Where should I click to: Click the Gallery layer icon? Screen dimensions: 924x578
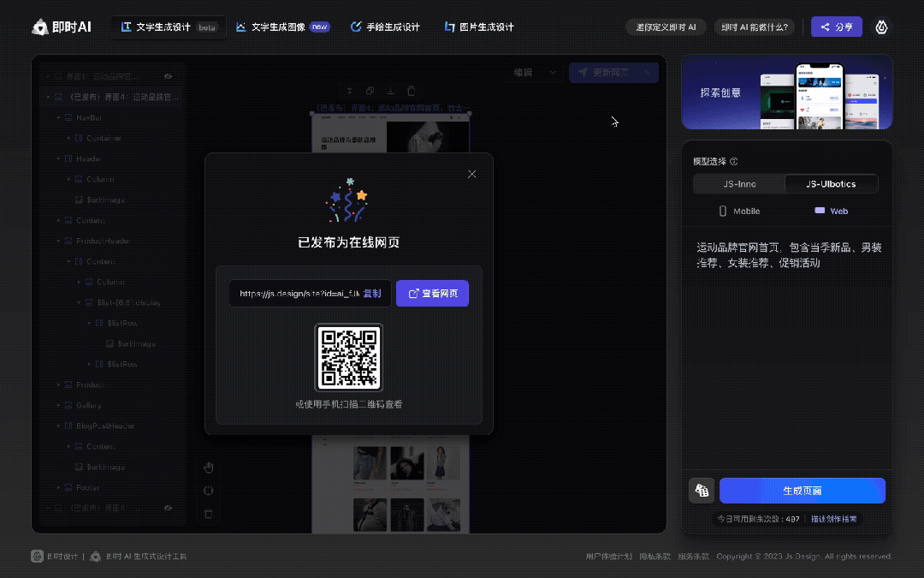[68, 405]
